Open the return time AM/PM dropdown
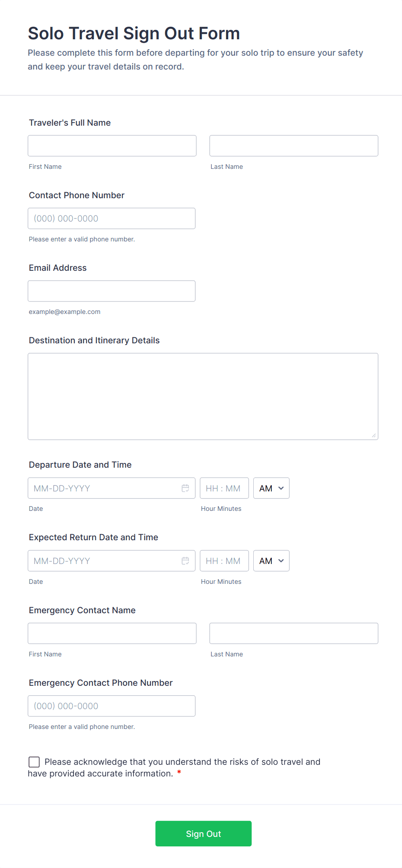Image resolution: width=402 pixels, height=868 pixels. click(x=271, y=561)
